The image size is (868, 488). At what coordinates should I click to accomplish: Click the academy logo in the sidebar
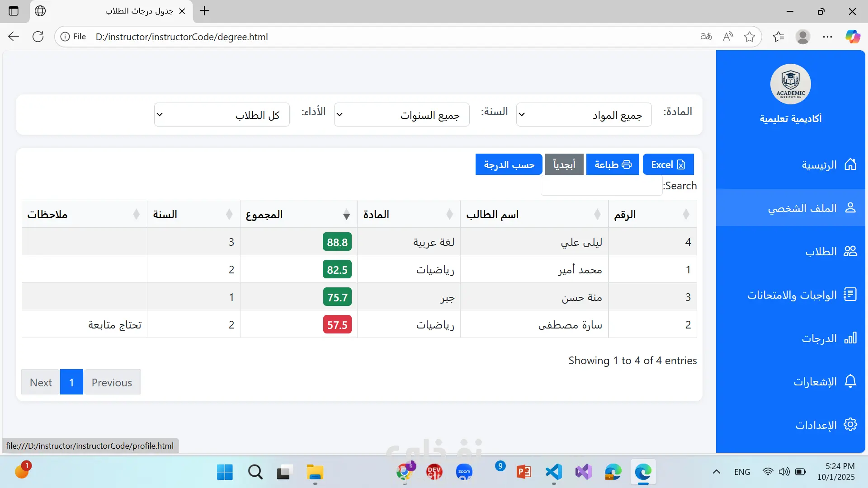coord(790,84)
